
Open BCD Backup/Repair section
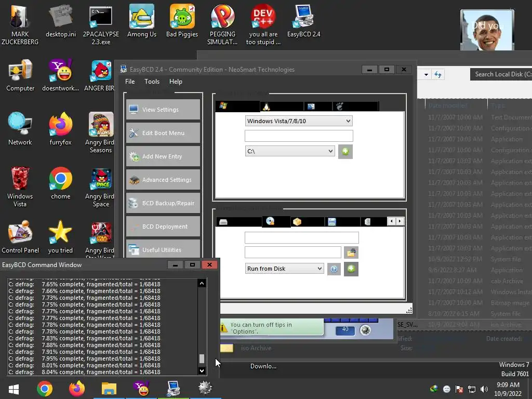[163, 203]
